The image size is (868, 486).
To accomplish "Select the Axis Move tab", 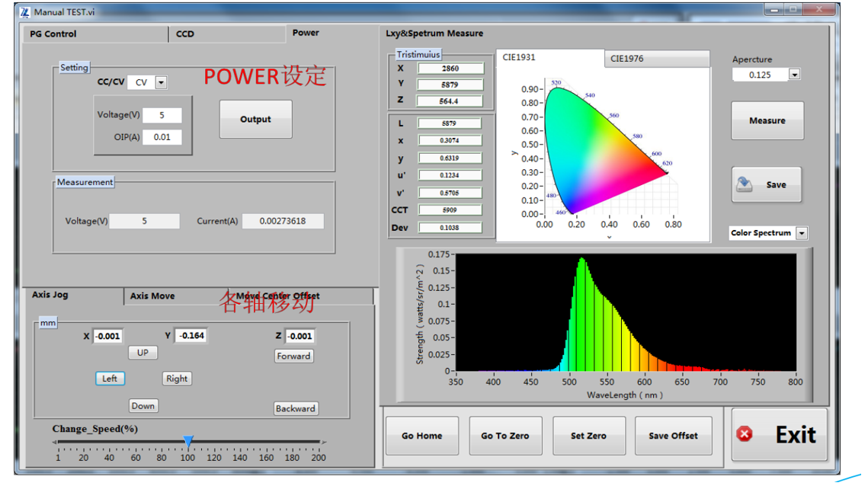I will [x=152, y=296].
